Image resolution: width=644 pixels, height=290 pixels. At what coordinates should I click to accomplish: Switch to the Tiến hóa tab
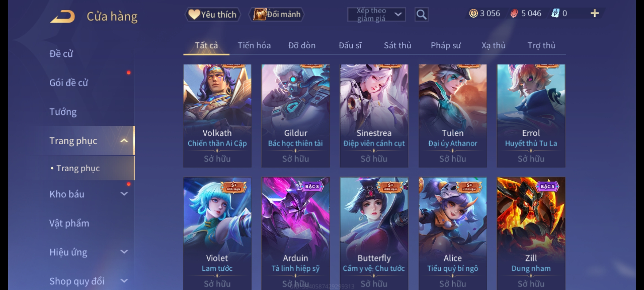pyautogui.click(x=254, y=45)
